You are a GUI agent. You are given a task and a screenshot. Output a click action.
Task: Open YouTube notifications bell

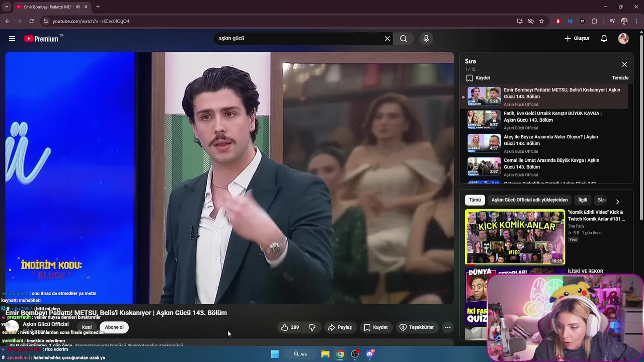pyautogui.click(x=604, y=39)
